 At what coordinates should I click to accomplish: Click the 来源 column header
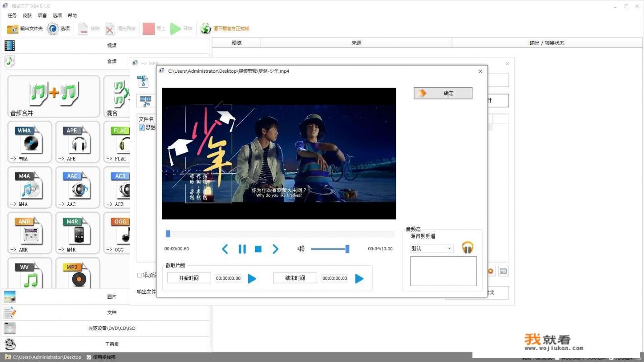(356, 43)
